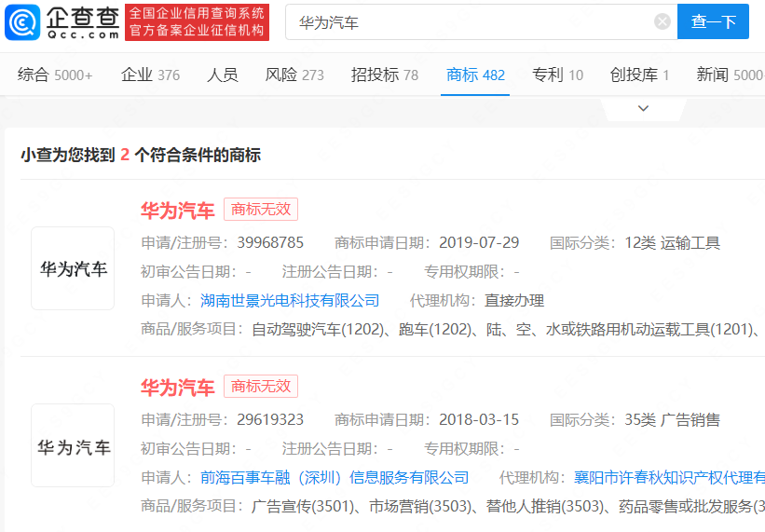Go to the 创投库 1 tab
Screen dimensions: 765x532
[x=639, y=75]
